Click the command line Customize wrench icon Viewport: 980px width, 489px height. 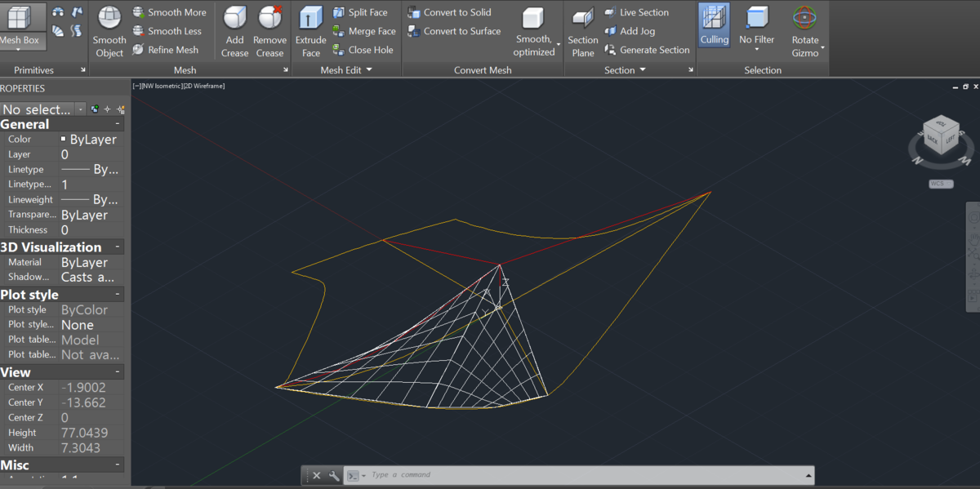333,475
